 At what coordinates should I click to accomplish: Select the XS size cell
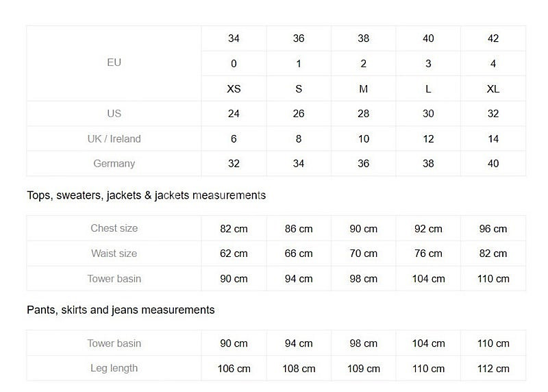tap(234, 89)
